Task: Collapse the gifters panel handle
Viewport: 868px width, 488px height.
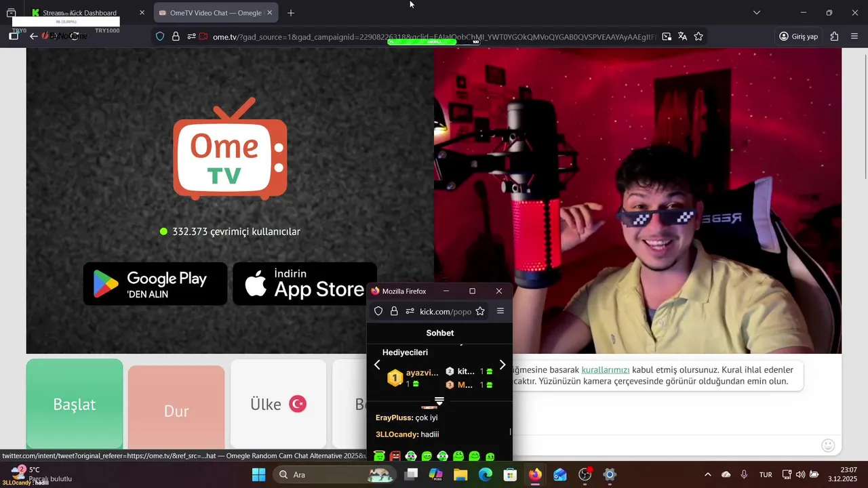Action: [x=439, y=401]
